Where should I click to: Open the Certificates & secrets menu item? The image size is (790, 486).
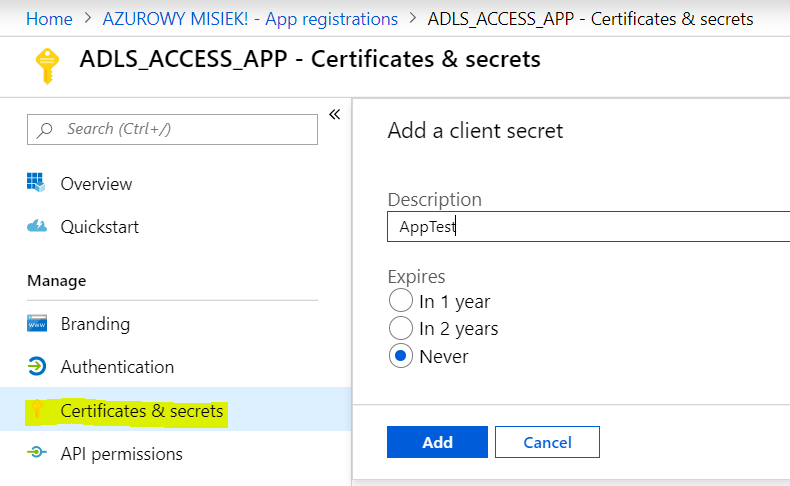tap(141, 411)
